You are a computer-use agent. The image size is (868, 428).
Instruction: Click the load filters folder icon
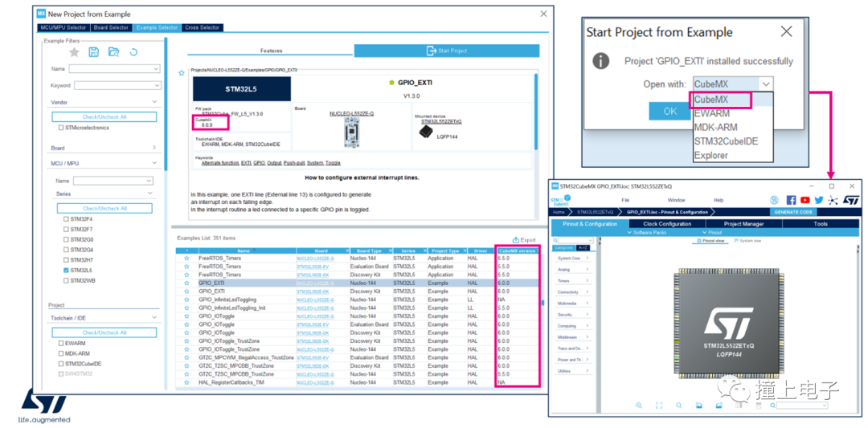pyautogui.click(x=113, y=52)
